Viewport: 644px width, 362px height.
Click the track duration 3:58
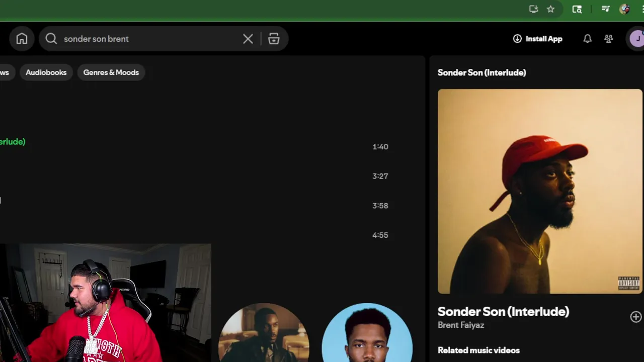point(380,206)
